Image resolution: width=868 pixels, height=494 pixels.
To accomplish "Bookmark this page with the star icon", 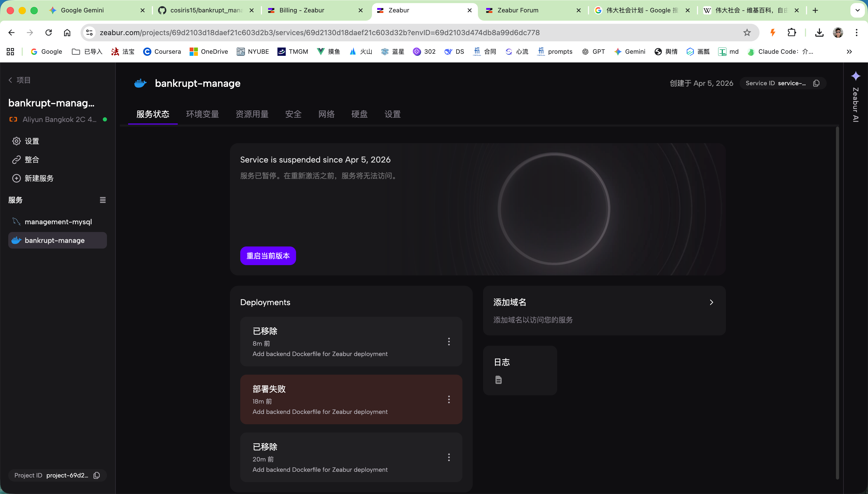I will (x=747, y=33).
